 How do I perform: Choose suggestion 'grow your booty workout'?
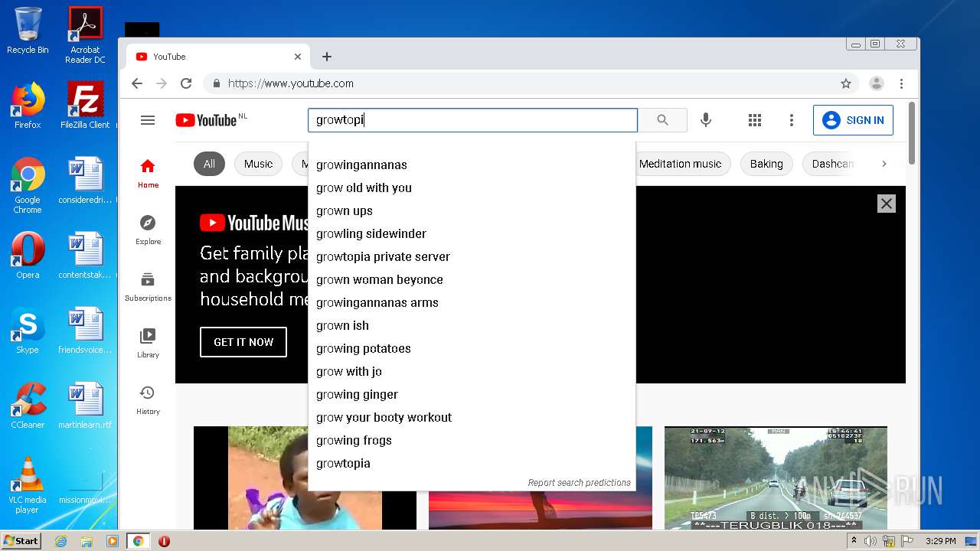[472, 417]
